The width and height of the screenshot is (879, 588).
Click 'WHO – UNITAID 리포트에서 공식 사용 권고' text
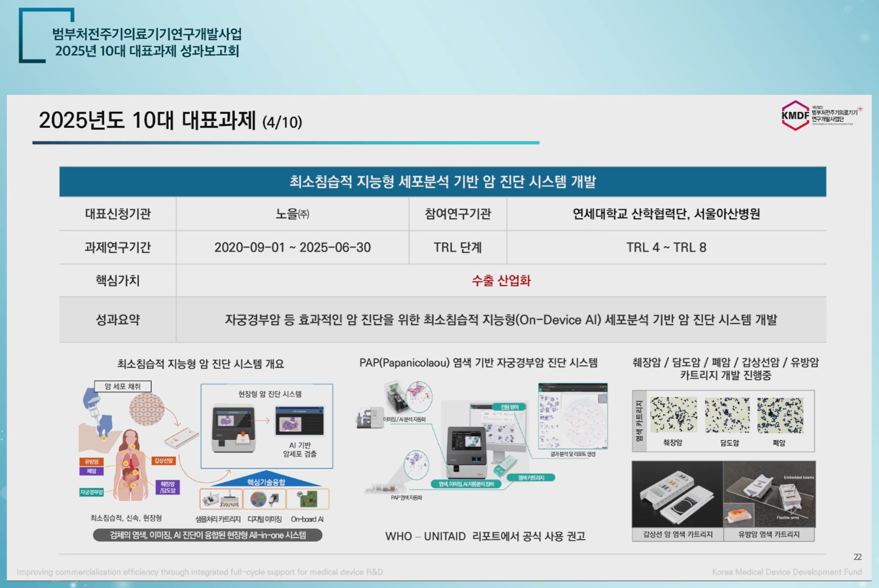[x=485, y=536]
